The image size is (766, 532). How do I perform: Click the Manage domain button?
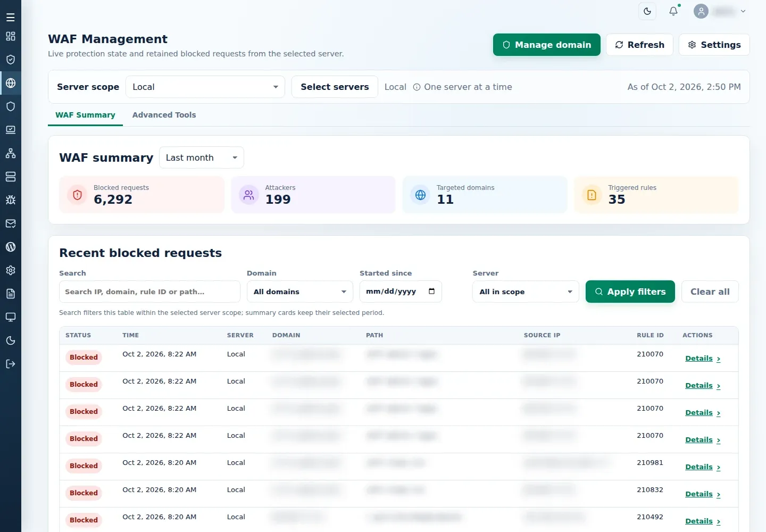click(x=547, y=45)
